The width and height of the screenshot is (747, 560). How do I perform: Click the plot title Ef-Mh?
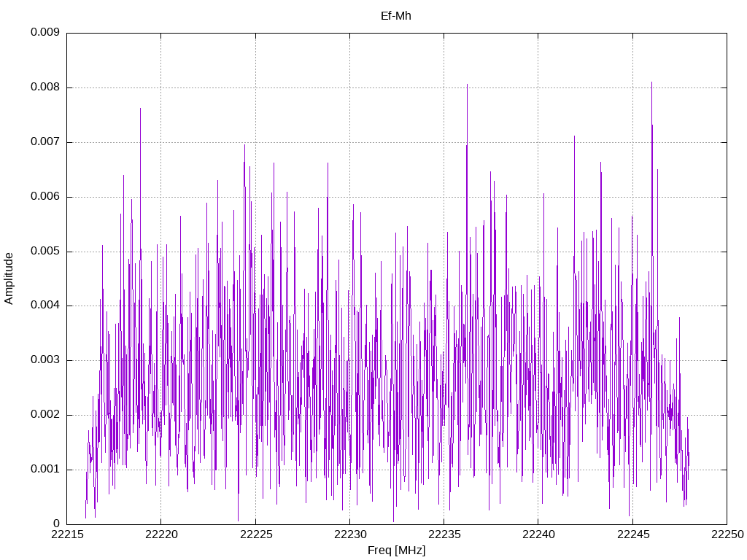pos(395,16)
